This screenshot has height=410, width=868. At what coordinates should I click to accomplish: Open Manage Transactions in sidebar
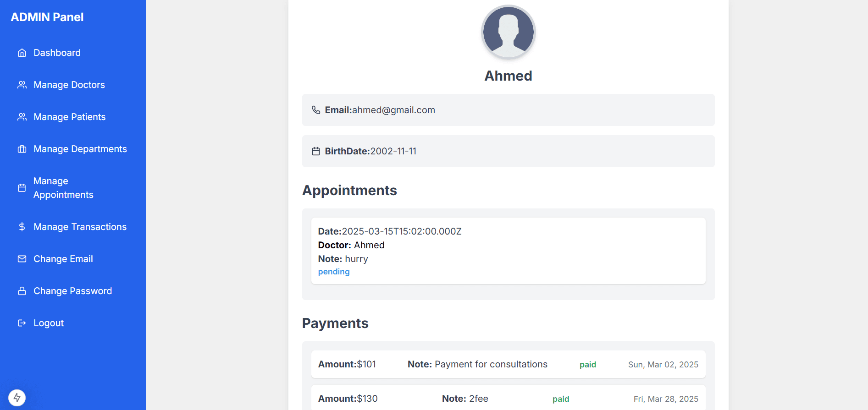pos(80,227)
